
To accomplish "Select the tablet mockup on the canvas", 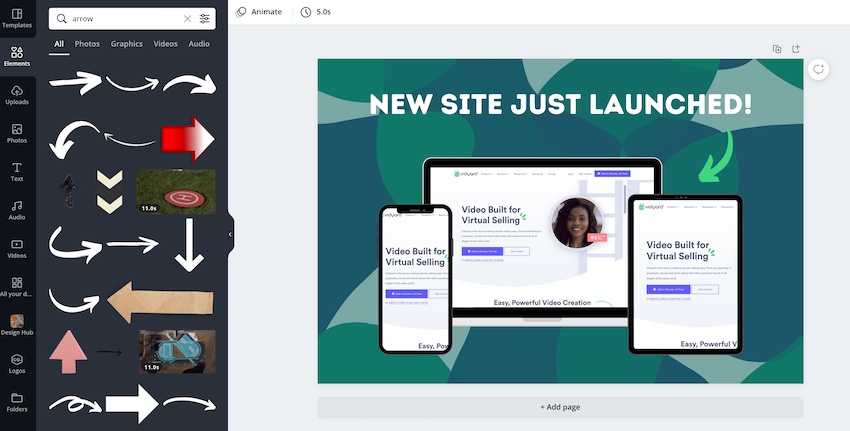I will click(685, 274).
